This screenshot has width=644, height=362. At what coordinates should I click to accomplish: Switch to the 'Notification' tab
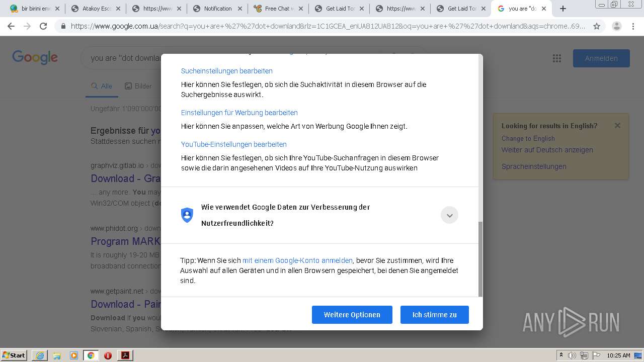pyautogui.click(x=218, y=9)
